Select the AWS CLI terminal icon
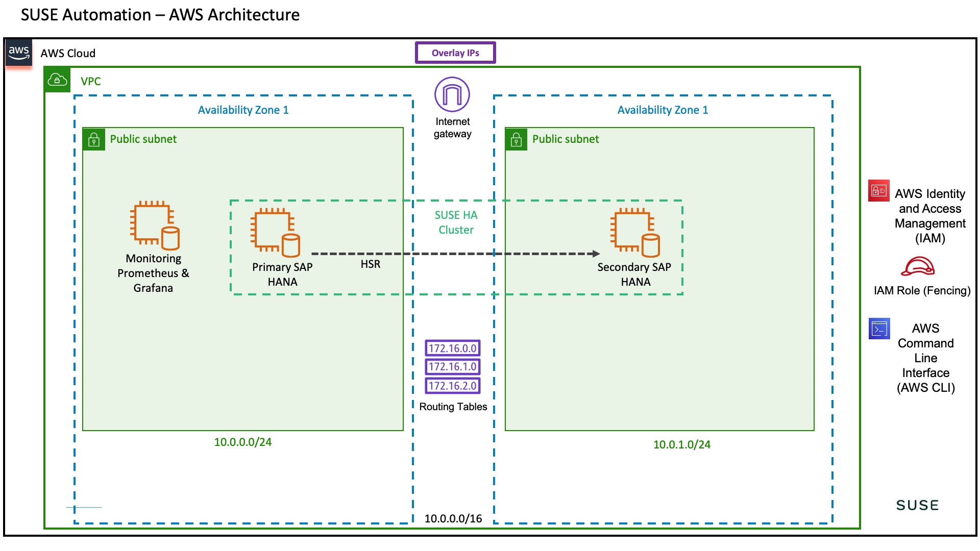Viewport: 980px width, 551px height. coord(879,329)
